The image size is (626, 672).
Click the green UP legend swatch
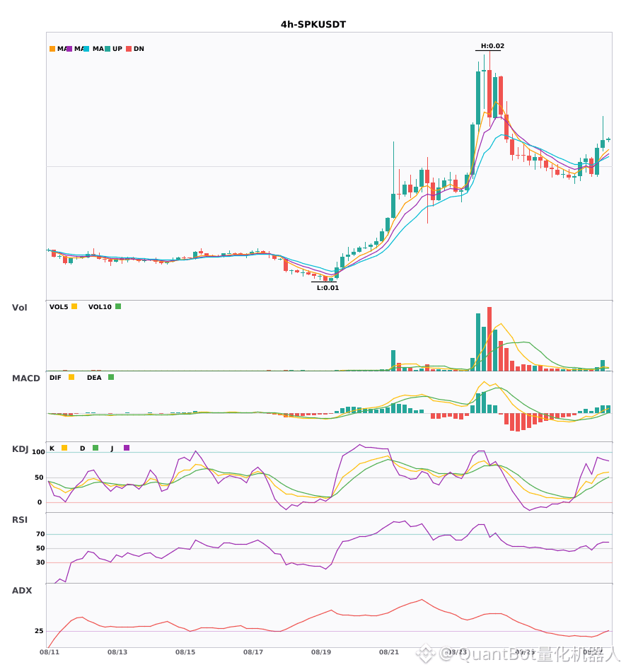coord(108,49)
